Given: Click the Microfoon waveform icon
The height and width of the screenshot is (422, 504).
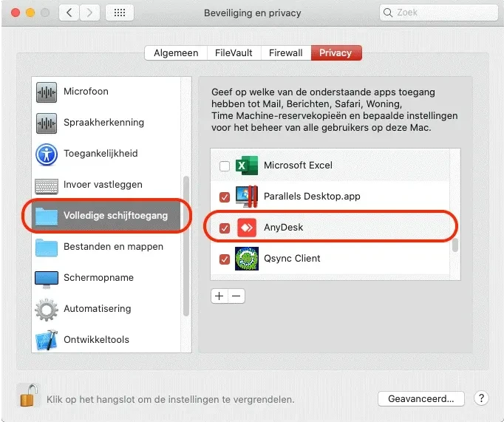Looking at the screenshot, I should (47, 92).
